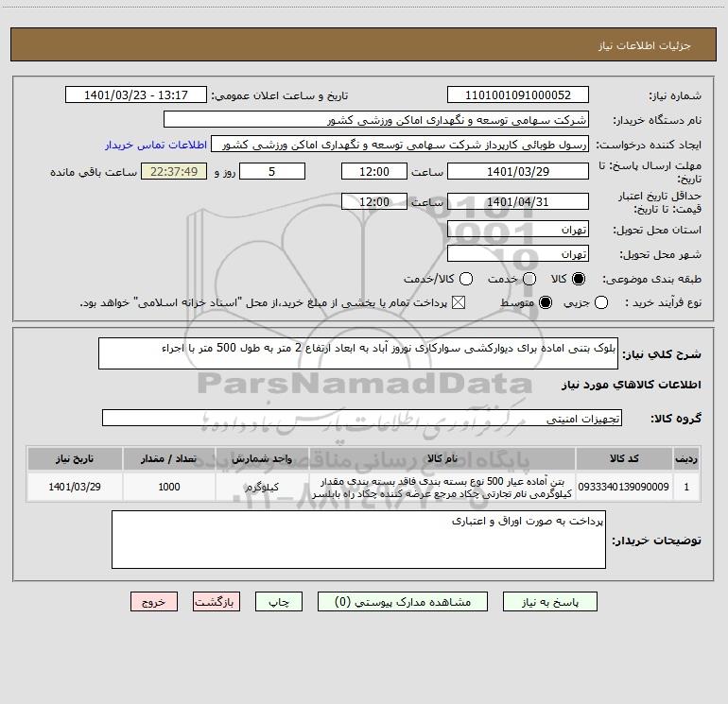Image resolution: width=728 pixels, height=704 pixels.
Task: Click the چاپ print button
Action: coord(279,602)
